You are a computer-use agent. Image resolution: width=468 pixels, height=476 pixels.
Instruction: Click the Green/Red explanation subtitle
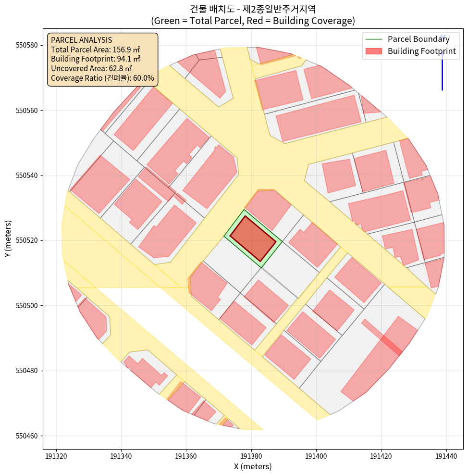tap(253, 21)
